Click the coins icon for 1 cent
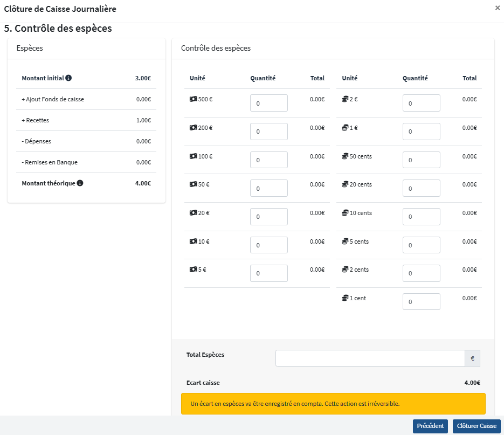The height and width of the screenshot is (435, 504). 345,298
